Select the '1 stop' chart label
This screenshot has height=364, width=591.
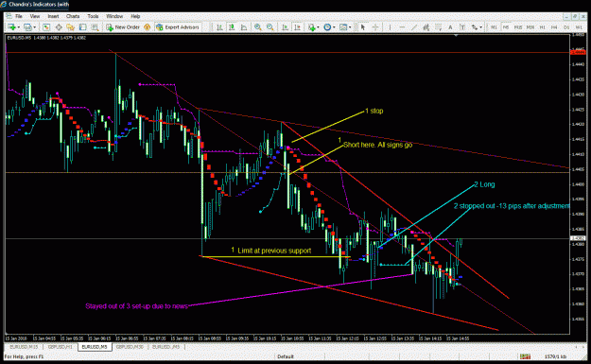click(x=374, y=111)
